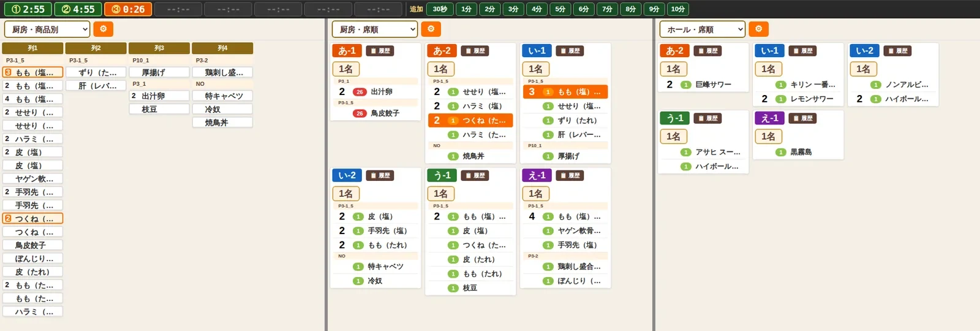Open 履歴 for う-1 in kitchen seat panel

[475, 175]
